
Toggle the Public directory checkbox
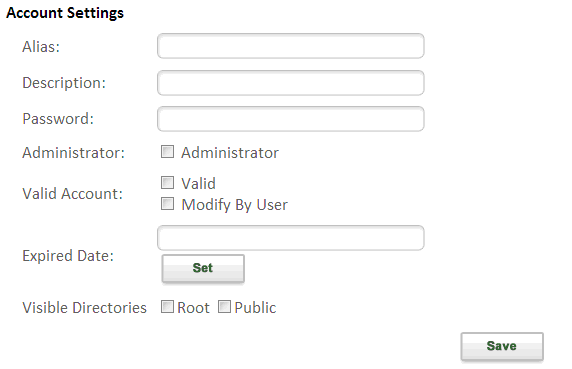pos(224,307)
